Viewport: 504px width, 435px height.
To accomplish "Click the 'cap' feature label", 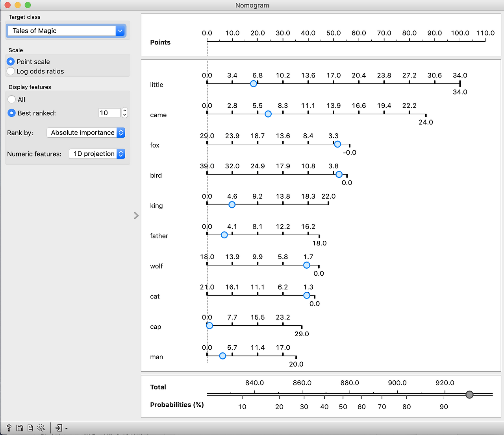I will pyautogui.click(x=156, y=327).
